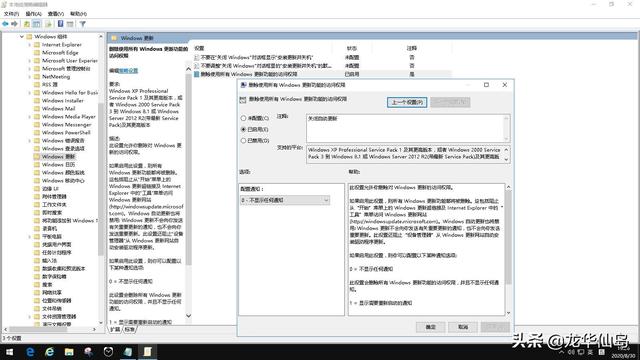Open the 查看(V) menu
Viewport: 640px width, 360px height.
pos(56,14)
